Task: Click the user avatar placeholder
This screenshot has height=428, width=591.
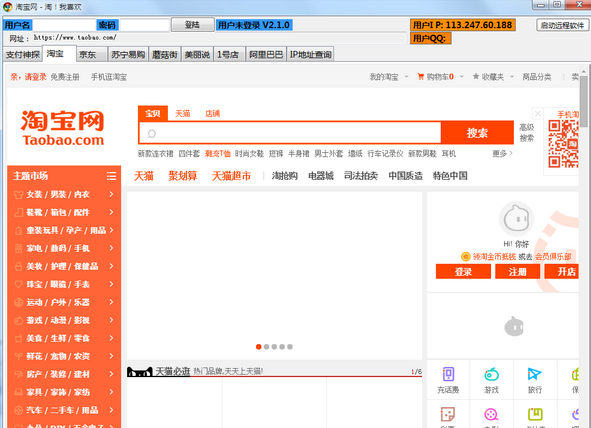Action: coord(516,219)
